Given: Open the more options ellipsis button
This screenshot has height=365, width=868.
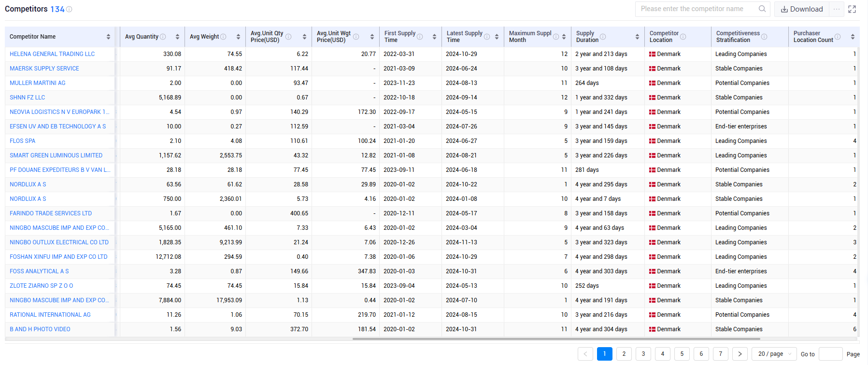Looking at the screenshot, I should 837,9.
